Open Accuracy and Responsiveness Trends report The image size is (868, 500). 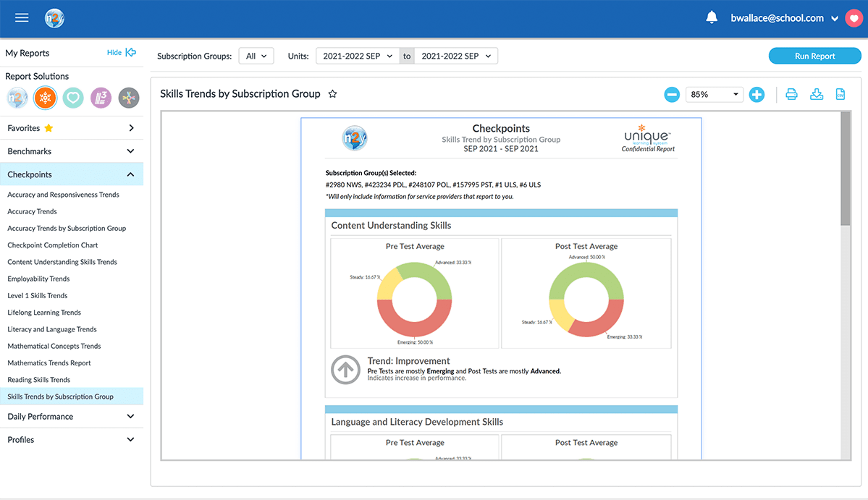[63, 195]
